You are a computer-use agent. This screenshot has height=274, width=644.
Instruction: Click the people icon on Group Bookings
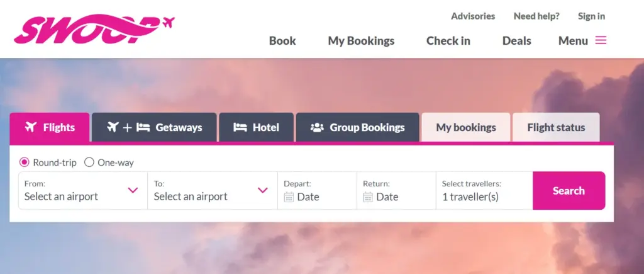317,127
